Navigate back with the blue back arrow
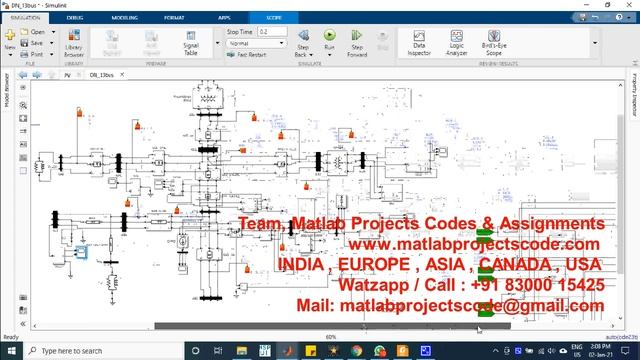Viewport: 640px width, 360px height. click(23, 75)
